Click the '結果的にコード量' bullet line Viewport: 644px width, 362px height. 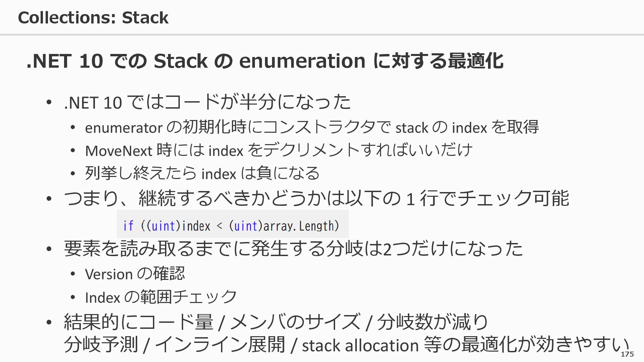pyautogui.click(x=276, y=322)
